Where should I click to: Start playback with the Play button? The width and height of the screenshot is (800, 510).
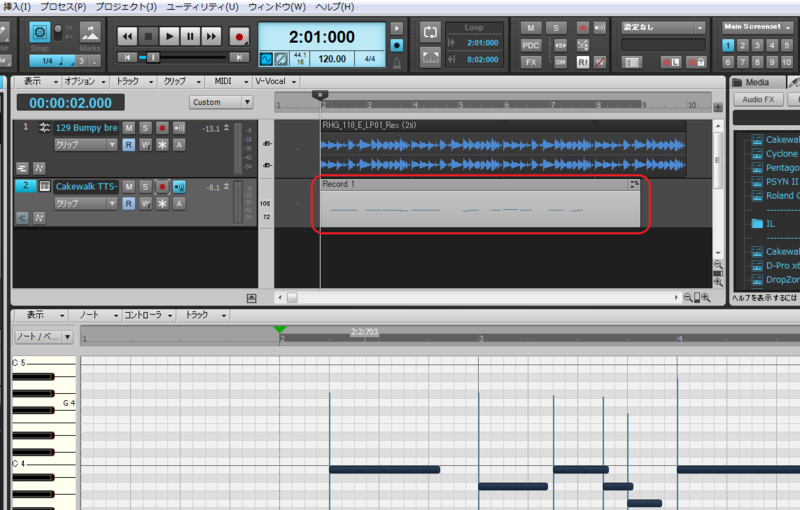point(169,36)
